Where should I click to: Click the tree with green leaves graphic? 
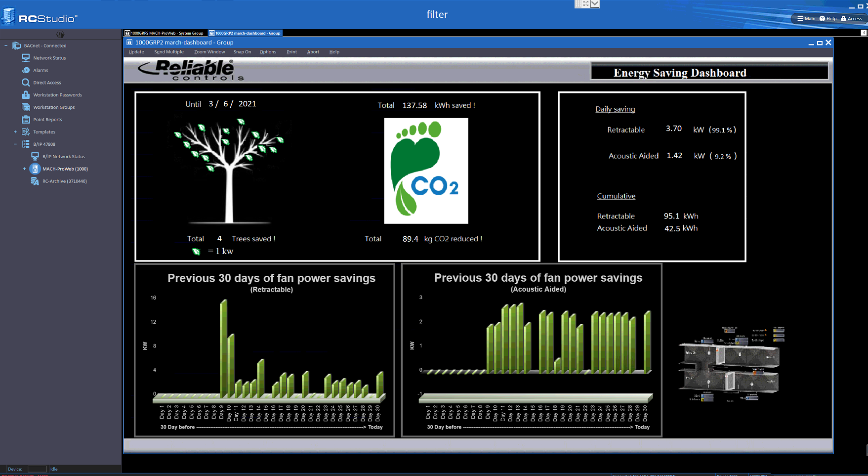(x=229, y=171)
